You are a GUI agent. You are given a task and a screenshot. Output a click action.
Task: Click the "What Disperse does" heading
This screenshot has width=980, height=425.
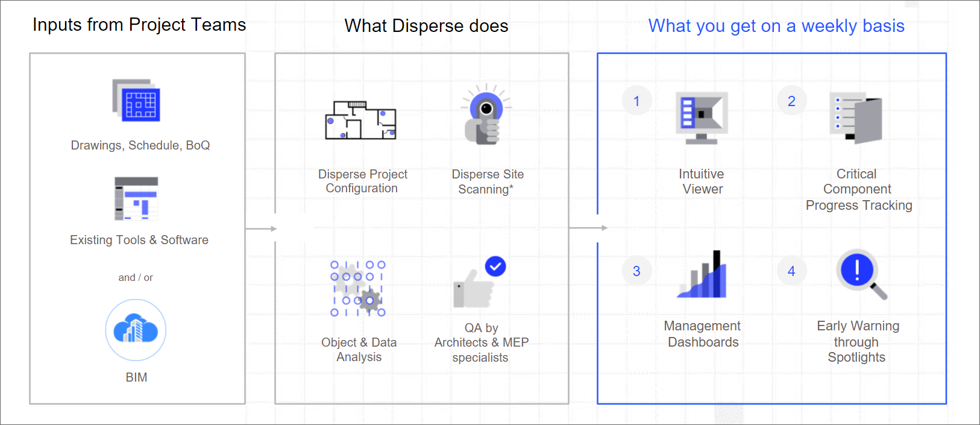click(x=426, y=26)
